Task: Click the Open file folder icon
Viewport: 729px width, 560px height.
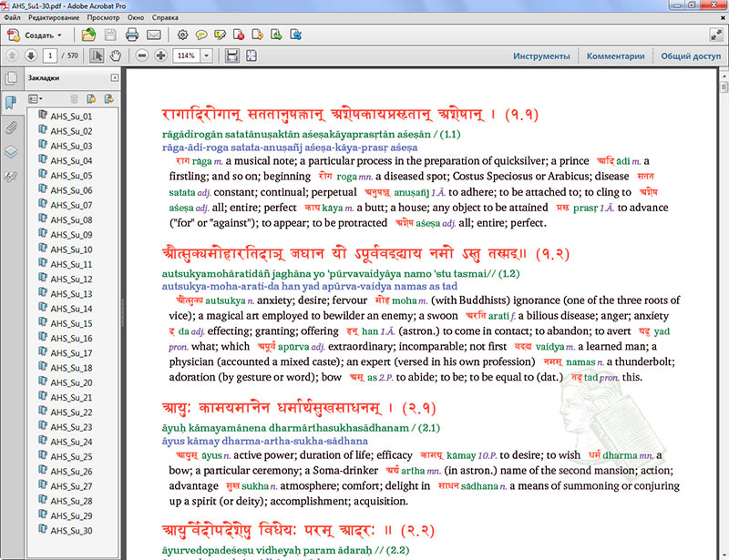Action: [88, 35]
